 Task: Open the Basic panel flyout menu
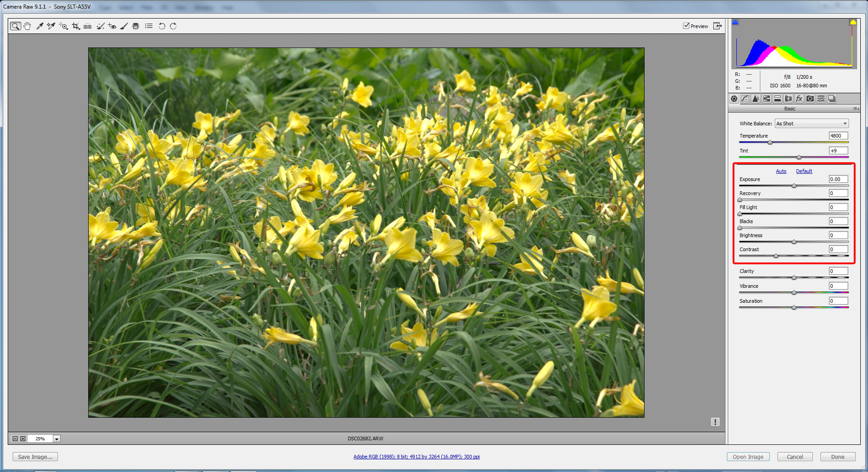point(855,109)
